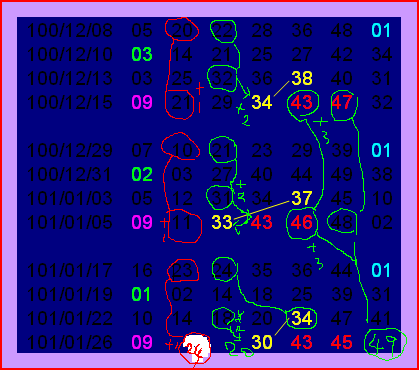Select the green 02 in the 100/12/31 row
Image resolution: width=419 pixels, height=370 pixels.
click(x=142, y=174)
